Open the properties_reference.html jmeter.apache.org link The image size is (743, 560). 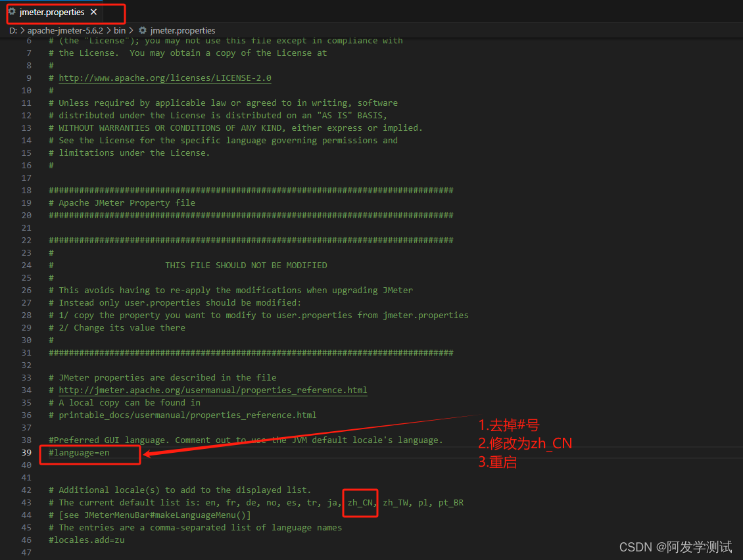tap(213, 390)
